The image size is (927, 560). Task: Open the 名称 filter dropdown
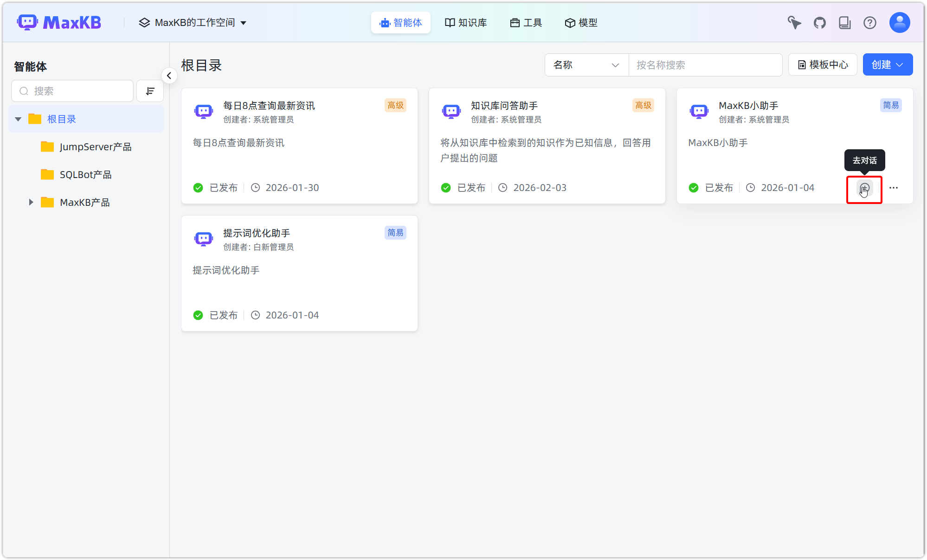pyautogui.click(x=586, y=65)
